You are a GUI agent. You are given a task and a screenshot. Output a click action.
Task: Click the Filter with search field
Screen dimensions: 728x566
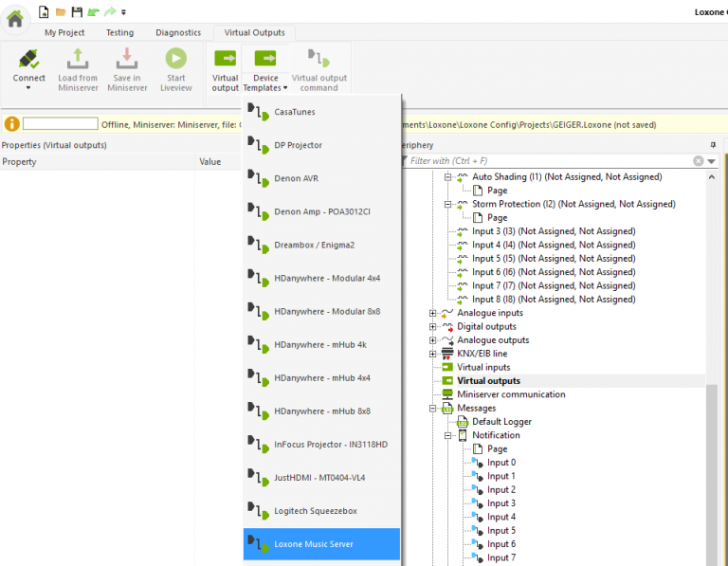[x=550, y=161]
